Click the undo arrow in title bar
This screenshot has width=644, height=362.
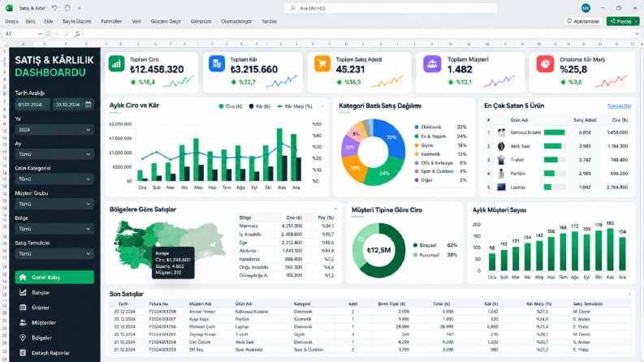(54, 8)
